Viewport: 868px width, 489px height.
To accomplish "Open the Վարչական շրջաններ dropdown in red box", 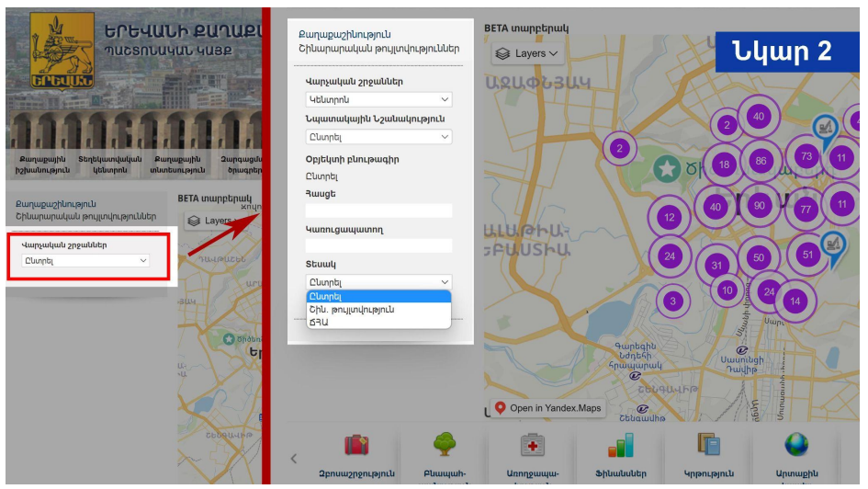I will pyautogui.click(x=85, y=261).
